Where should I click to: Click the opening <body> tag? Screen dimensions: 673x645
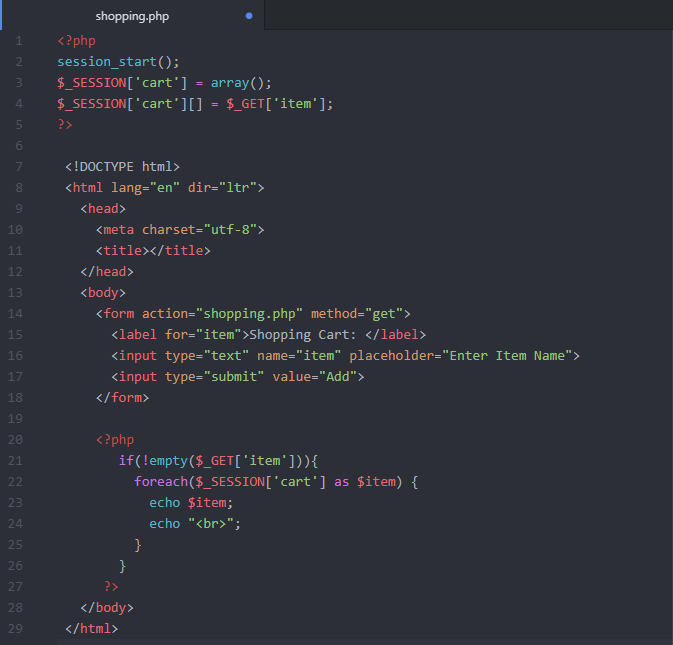(x=103, y=293)
